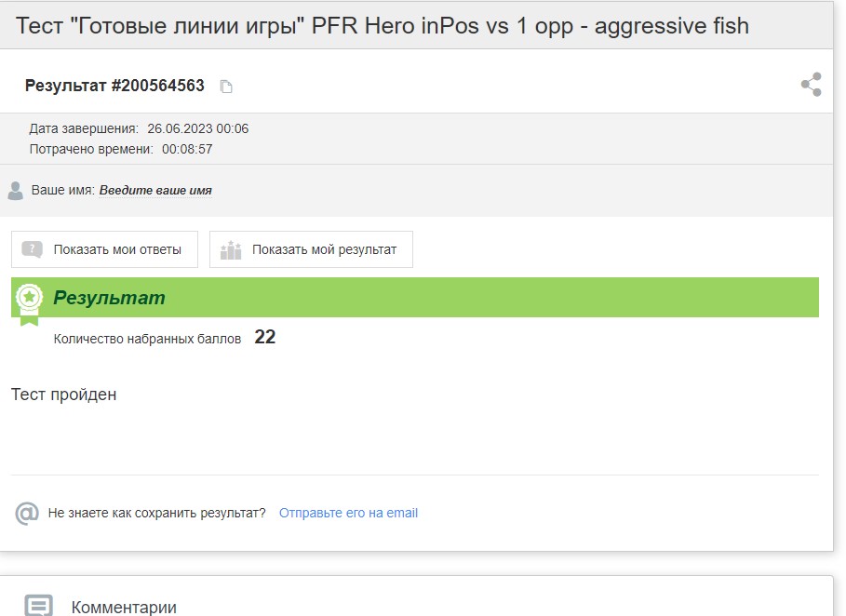Click the question bubble icon on answers button
Screen dimensions: 846x616
[32, 249]
